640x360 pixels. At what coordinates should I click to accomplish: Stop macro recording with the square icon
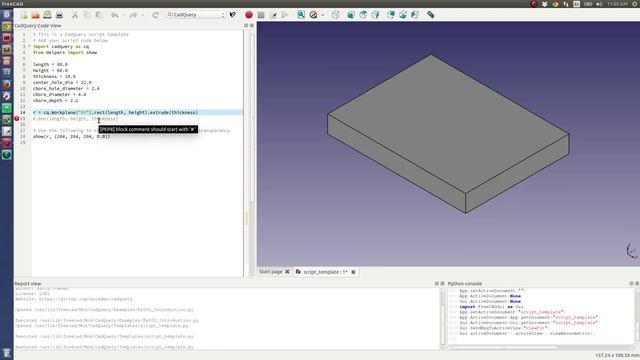[261, 15]
